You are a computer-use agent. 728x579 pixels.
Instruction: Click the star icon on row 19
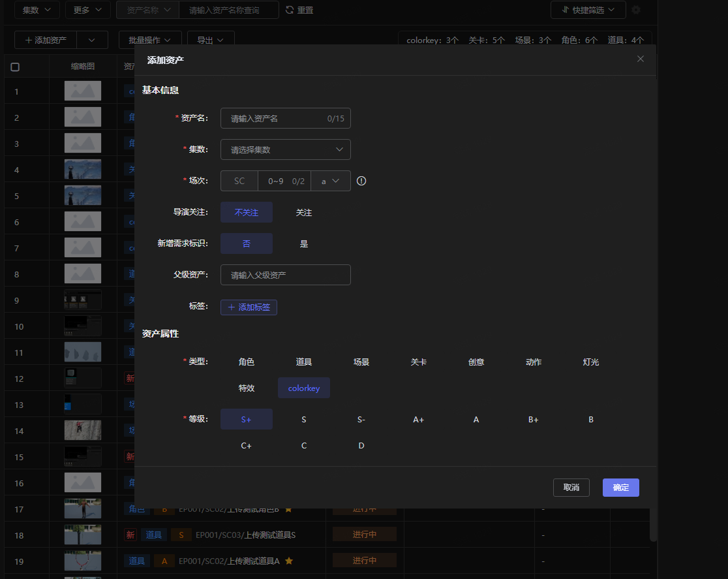point(289,561)
